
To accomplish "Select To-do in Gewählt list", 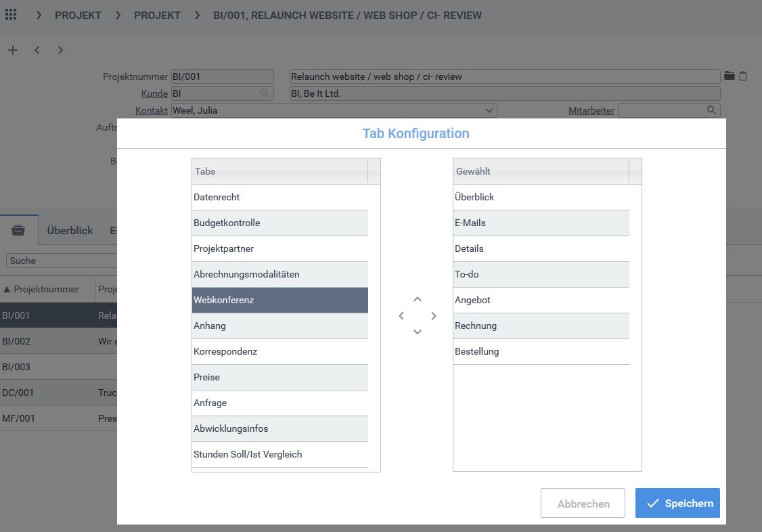I will pyautogui.click(x=541, y=275).
